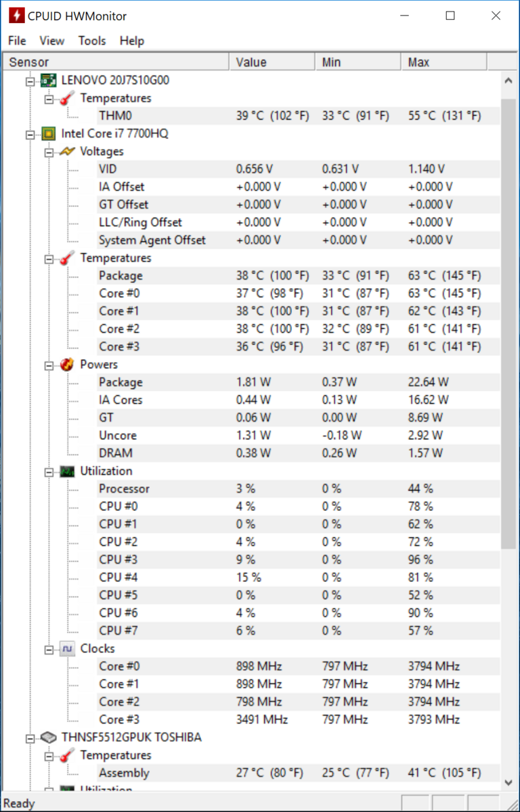Collapse the Intel Core i7 7700HQ node
520x812 pixels.
(30, 134)
